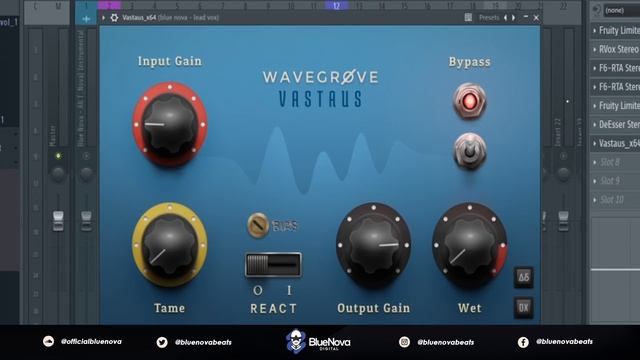Move the Insert 22 volume fader

[x=563, y=220]
